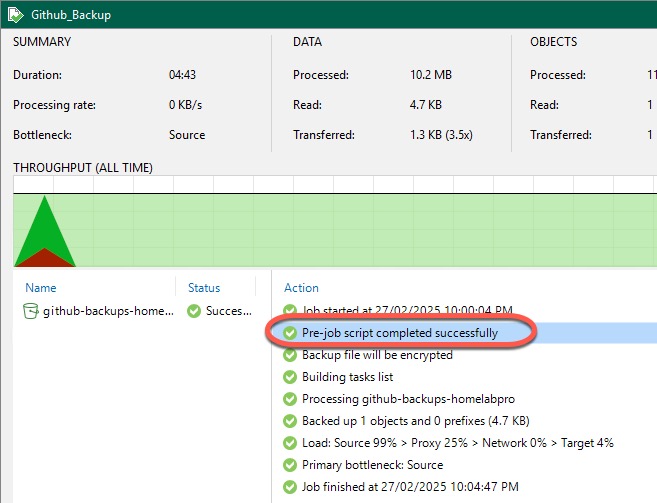Select the Load: Source 99% log line
This screenshot has width=657, height=503.
tap(457, 443)
